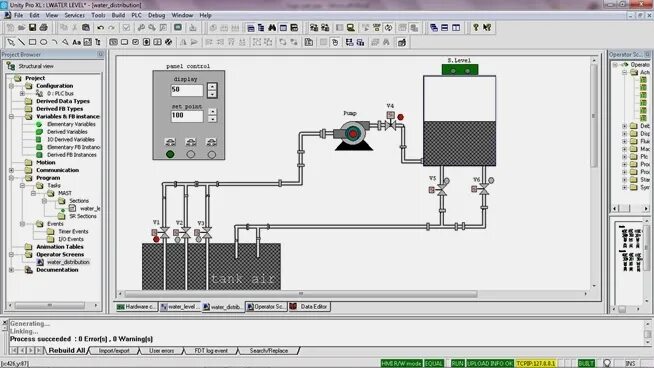Toggle the right round indicator in panel control
This screenshot has height=368, width=654.
(x=211, y=154)
